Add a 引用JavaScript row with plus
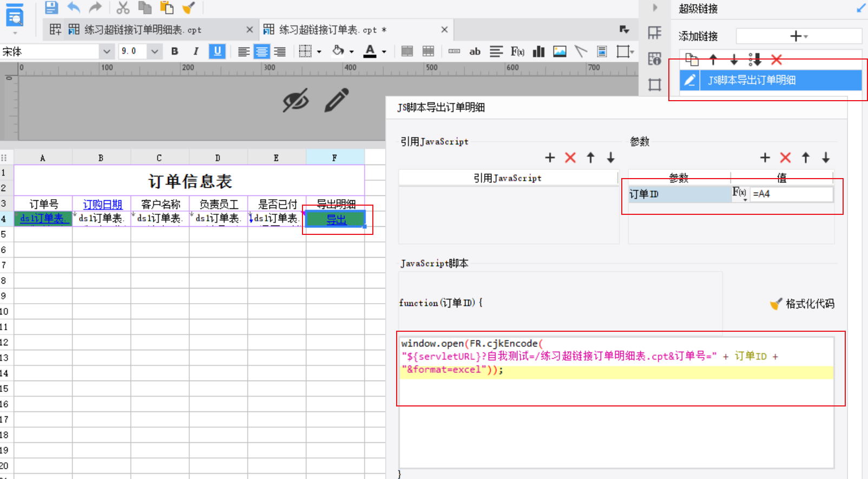The image size is (868, 479). [x=550, y=158]
